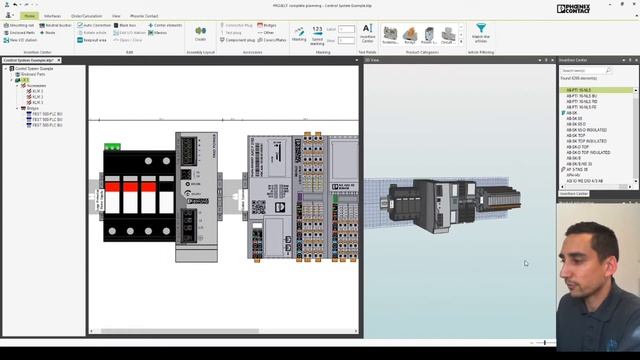The image size is (640, 360).
Task: Select the Enclosed Parts tree item
Action: (x=33, y=74)
